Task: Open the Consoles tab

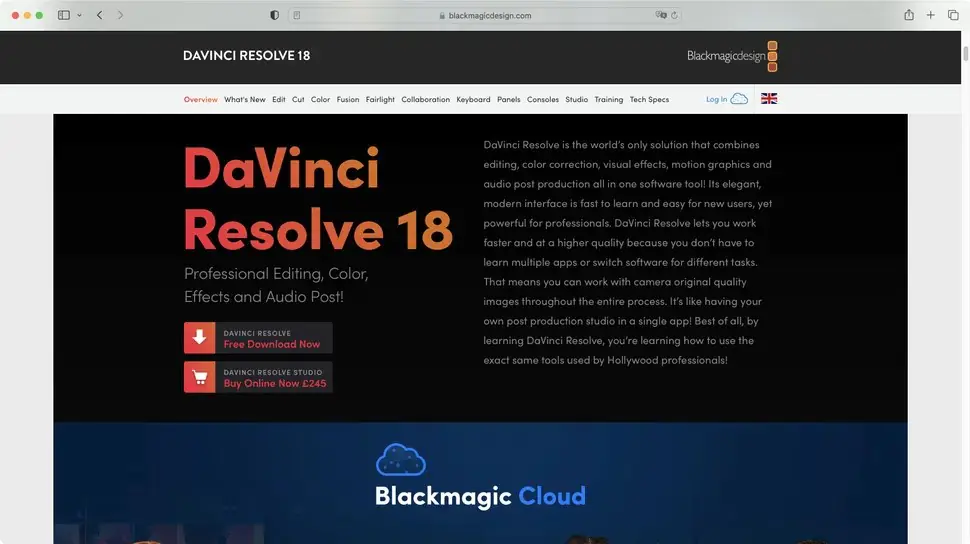Action: pyautogui.click(x=543, y=100)
